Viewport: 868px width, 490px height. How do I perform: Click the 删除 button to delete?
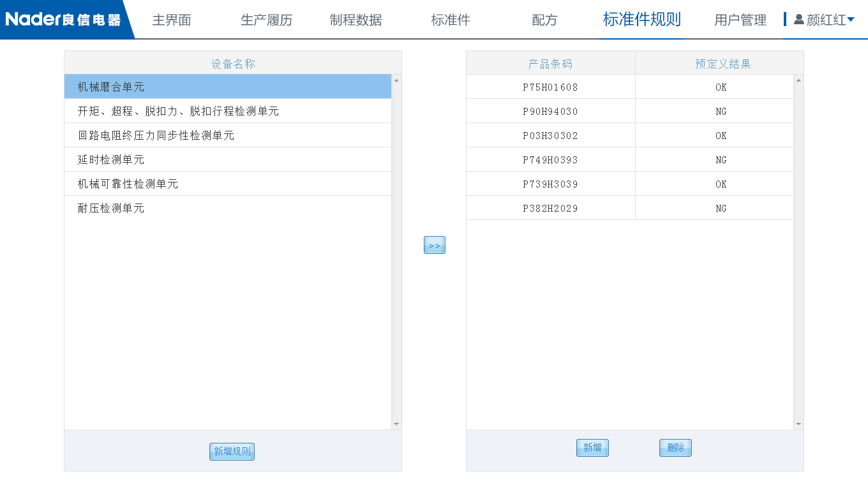click(x=675, y=447)
